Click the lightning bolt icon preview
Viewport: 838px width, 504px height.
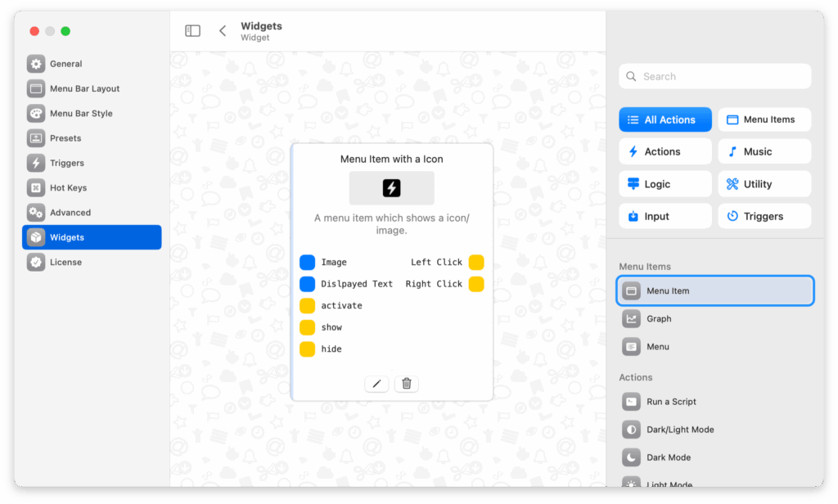click(x=391, y=188)
